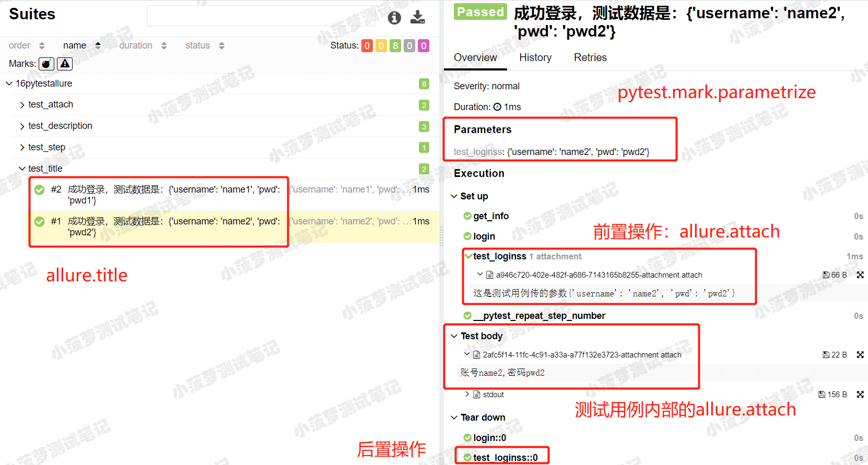Open the get_info setup step
The image size is (868, 465).
pyautogui.click(x=491, y=216)
